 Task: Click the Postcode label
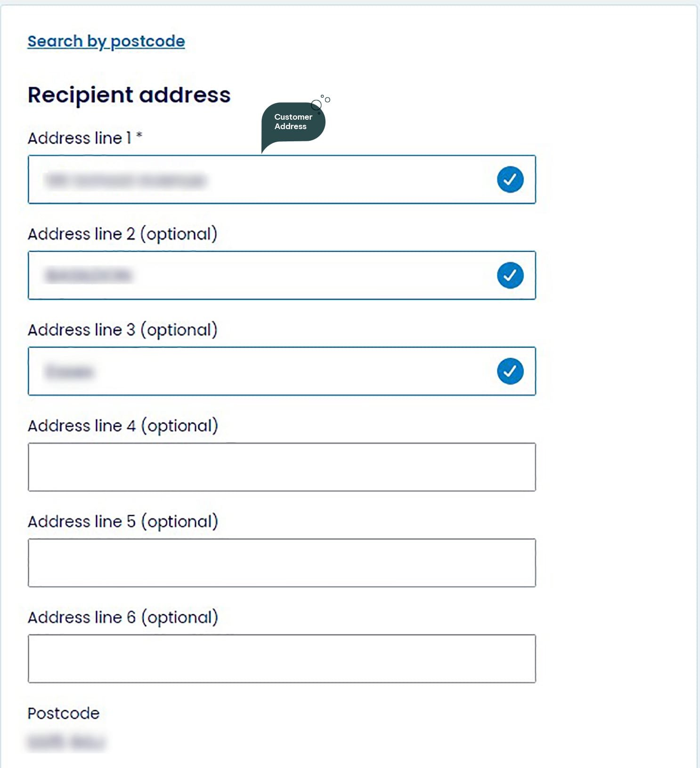(64, 713)
